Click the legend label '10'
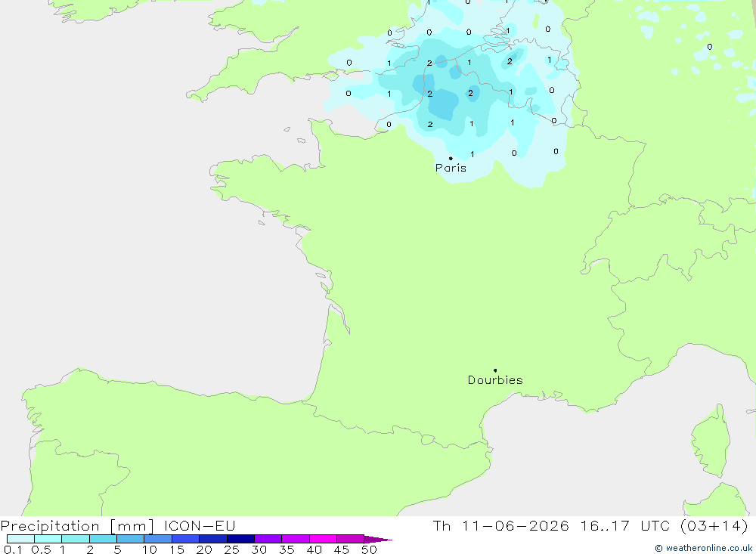 coord(150,549)
